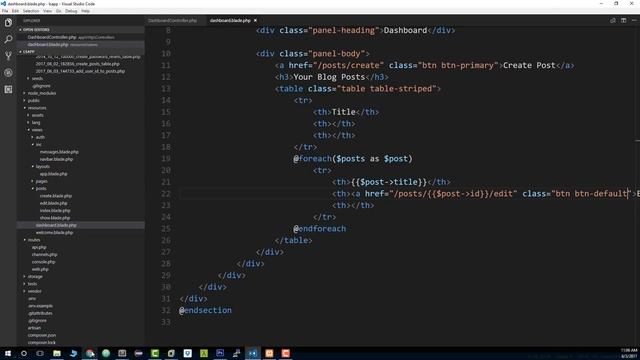
Task: Open the editor More Actions ellipsis
Action: 634,20
